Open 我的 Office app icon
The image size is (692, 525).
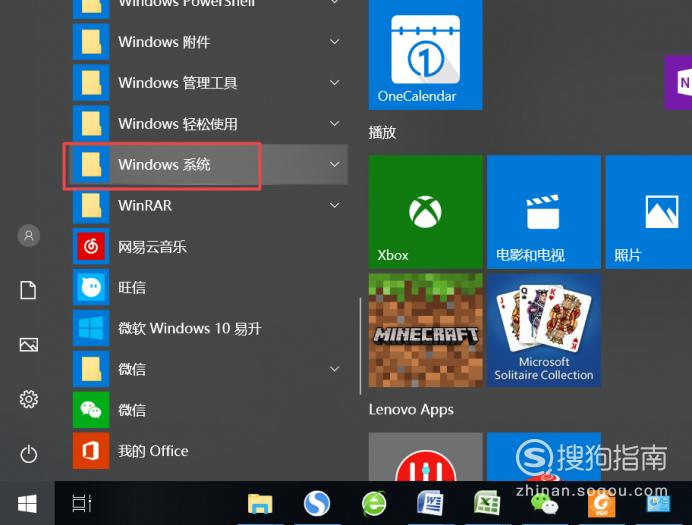tap(91, 451)
